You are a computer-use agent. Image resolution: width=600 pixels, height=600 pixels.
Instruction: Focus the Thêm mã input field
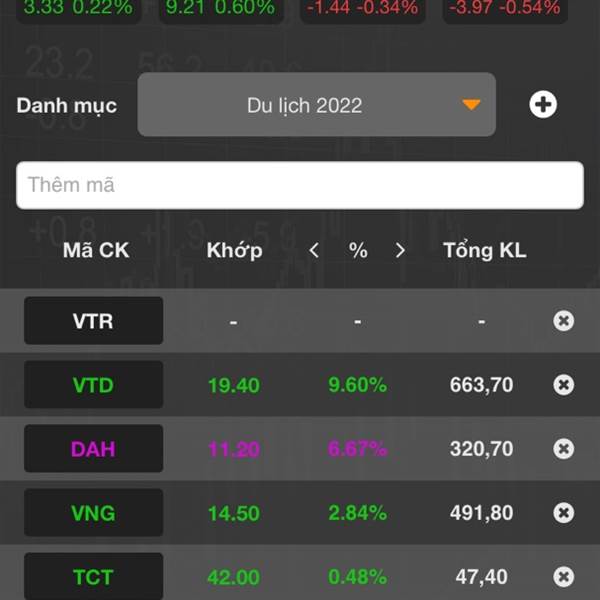300,185
